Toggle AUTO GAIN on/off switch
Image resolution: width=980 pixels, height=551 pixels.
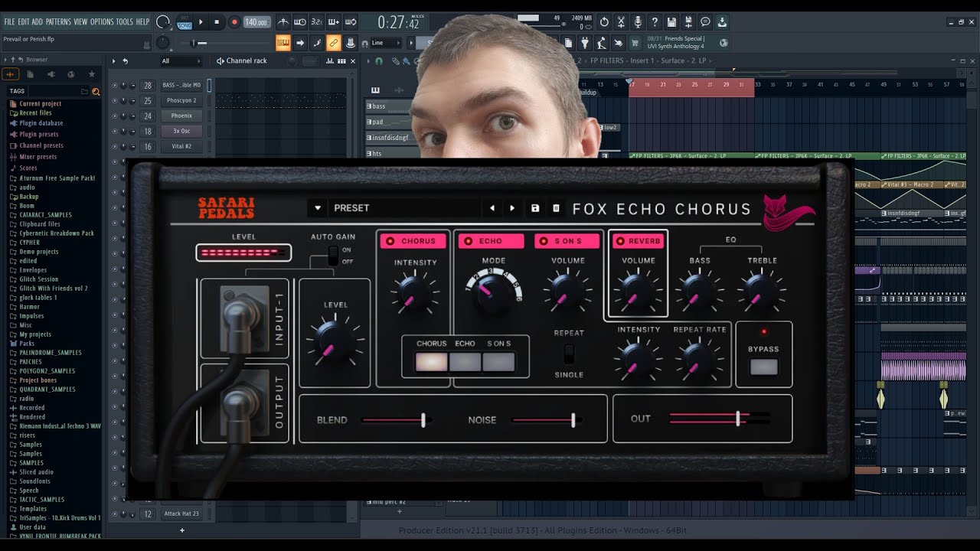(333, 256)
